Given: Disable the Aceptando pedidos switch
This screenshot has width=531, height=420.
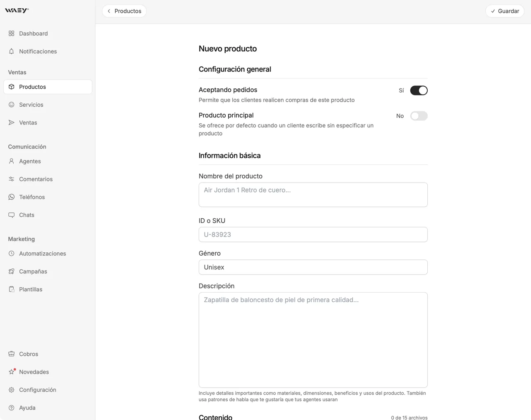Looking at the screenshot, I should click(x=419, y=90).
